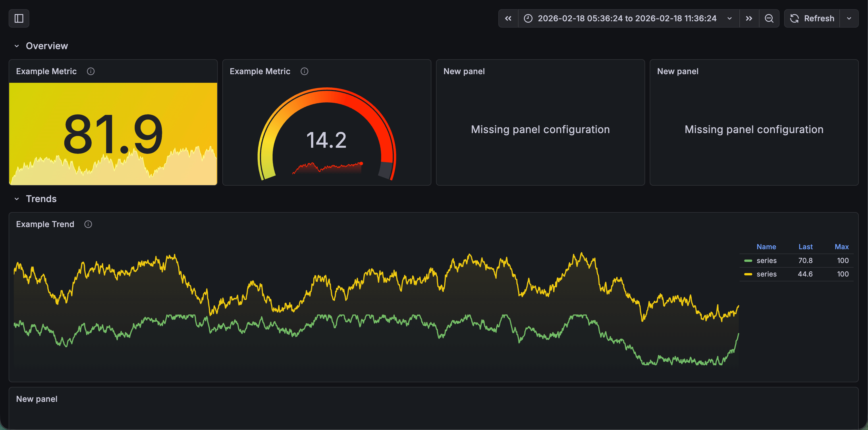Toggle yellow series visibility in legend
This screenshot has height=430, width=868.
tap(766, 274)
